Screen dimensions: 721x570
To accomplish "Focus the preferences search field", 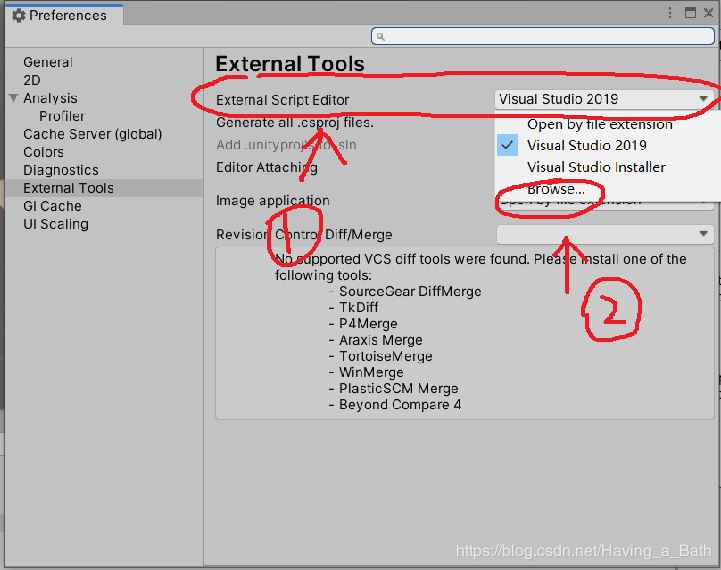I will tap(543, 36).
